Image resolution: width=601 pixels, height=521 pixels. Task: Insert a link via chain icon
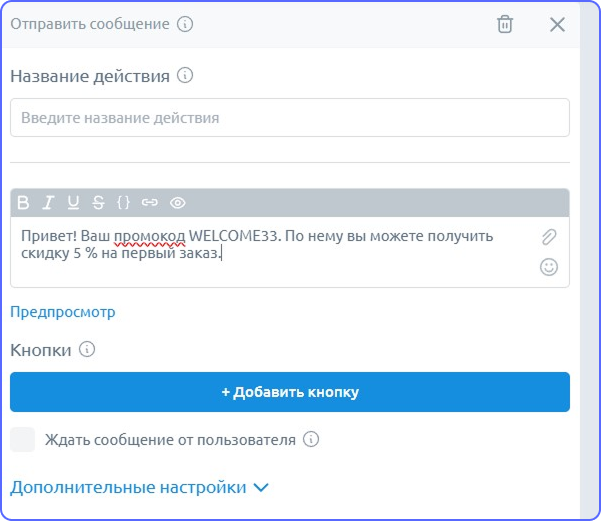point(149,202)
